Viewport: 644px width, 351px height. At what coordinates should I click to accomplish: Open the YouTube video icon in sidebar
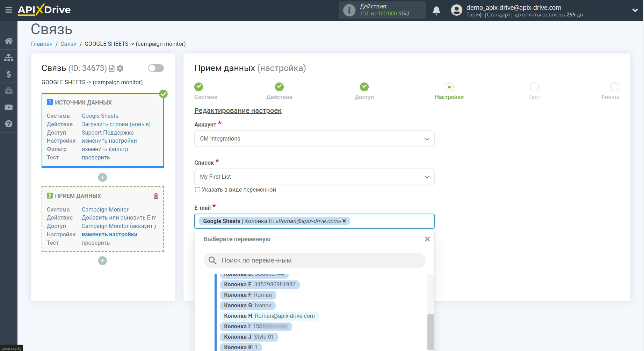pos(9,107)
